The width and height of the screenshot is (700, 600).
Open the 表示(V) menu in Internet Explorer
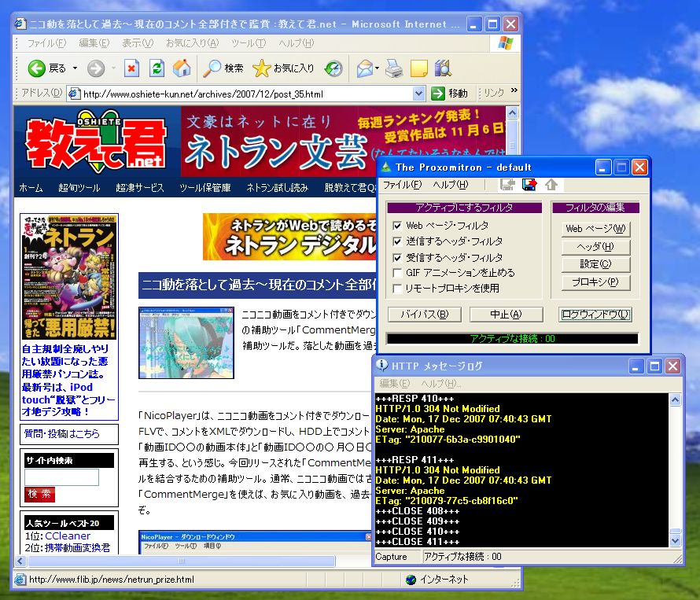[138, 43]
